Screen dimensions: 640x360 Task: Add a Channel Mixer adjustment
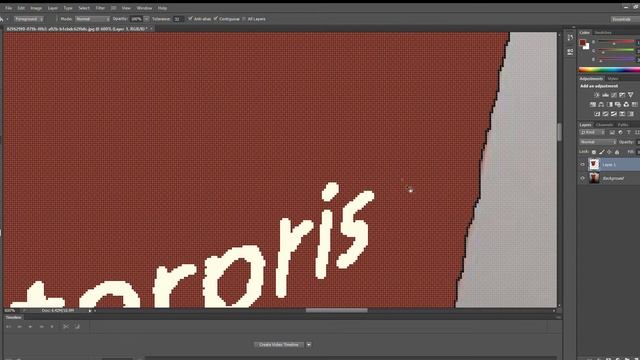(x=626, y=104)
